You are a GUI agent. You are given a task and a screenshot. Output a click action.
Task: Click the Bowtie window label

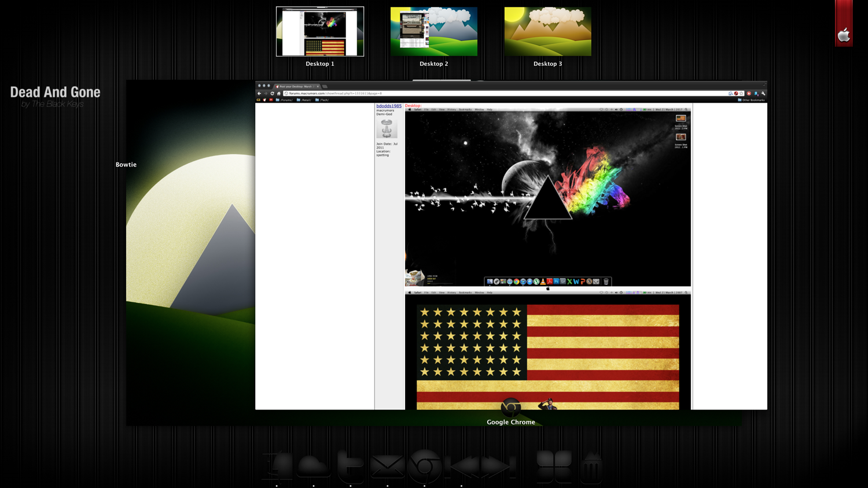pyautogui.click(x=126, y=165)
